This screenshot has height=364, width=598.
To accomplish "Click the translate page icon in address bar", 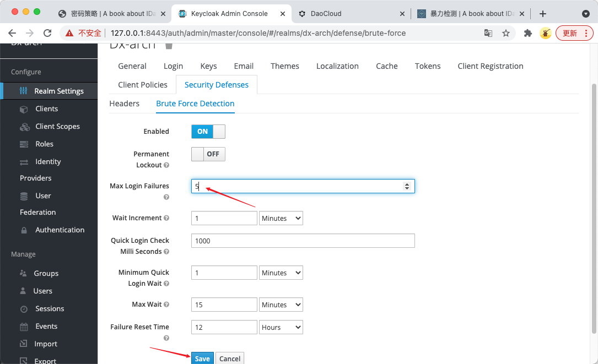I will click(x=488, y=33).
